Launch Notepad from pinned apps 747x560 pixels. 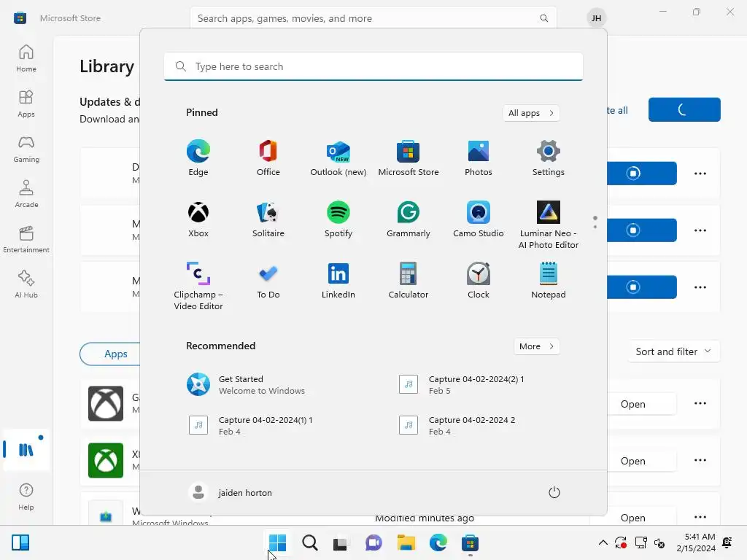pos(549,281)
